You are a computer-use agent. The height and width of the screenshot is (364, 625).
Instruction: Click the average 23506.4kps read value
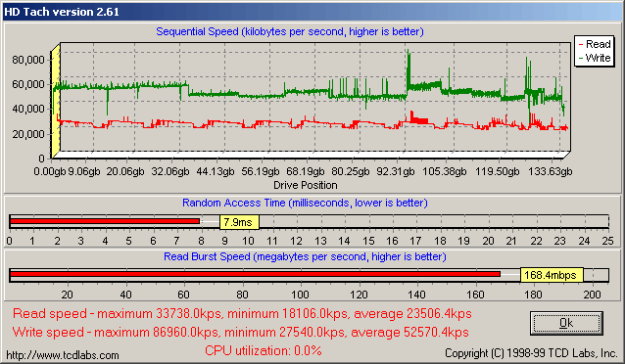click(x=413, y=314)
